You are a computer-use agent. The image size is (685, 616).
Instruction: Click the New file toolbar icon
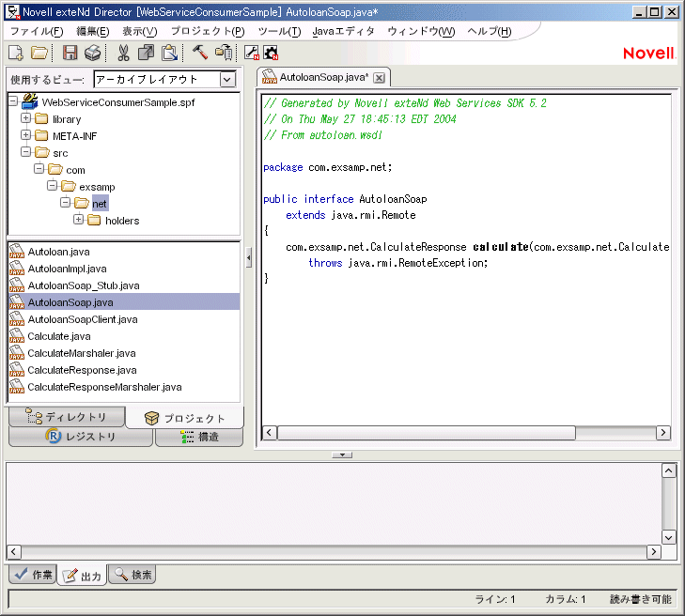(x=15, y=53)
